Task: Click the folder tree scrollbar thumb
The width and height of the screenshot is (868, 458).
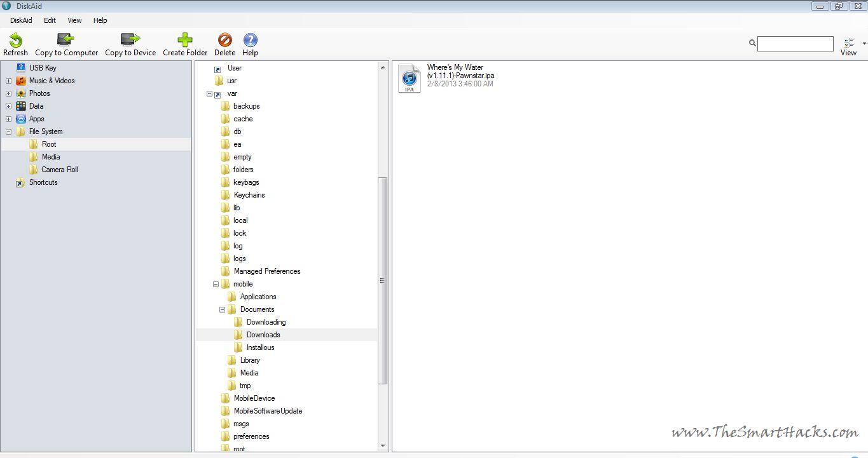Action: [383, 281]
